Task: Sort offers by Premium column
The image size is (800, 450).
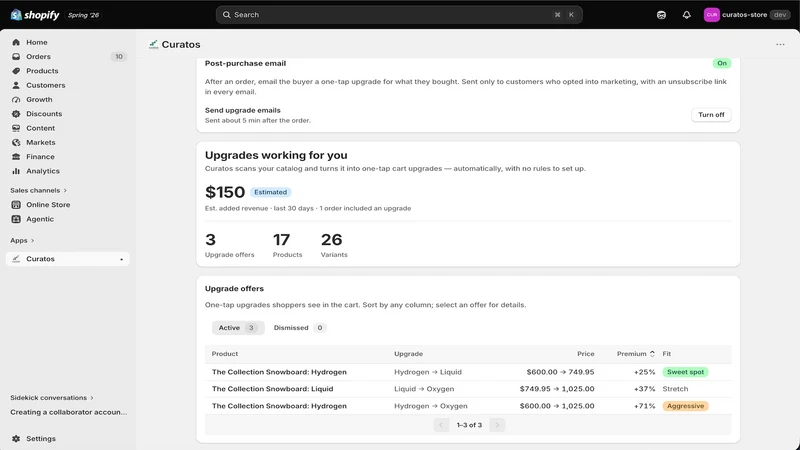Action: [635, 354]
